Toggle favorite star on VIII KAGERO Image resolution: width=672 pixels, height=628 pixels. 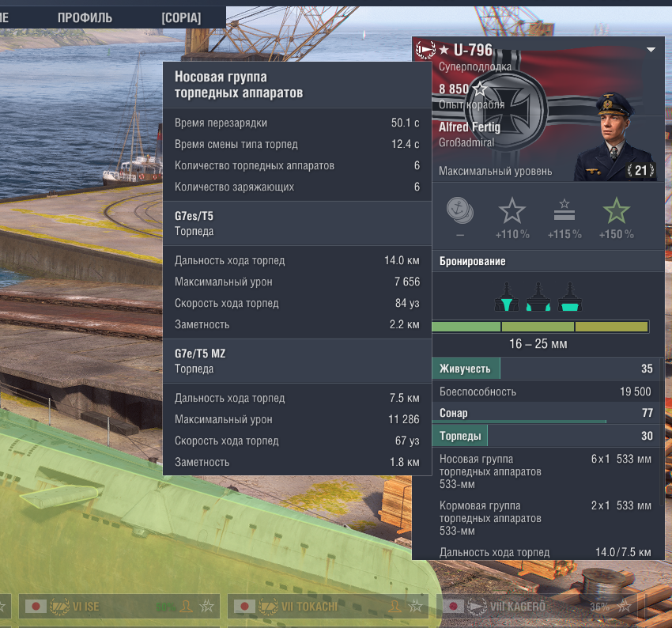coord(625,606)
